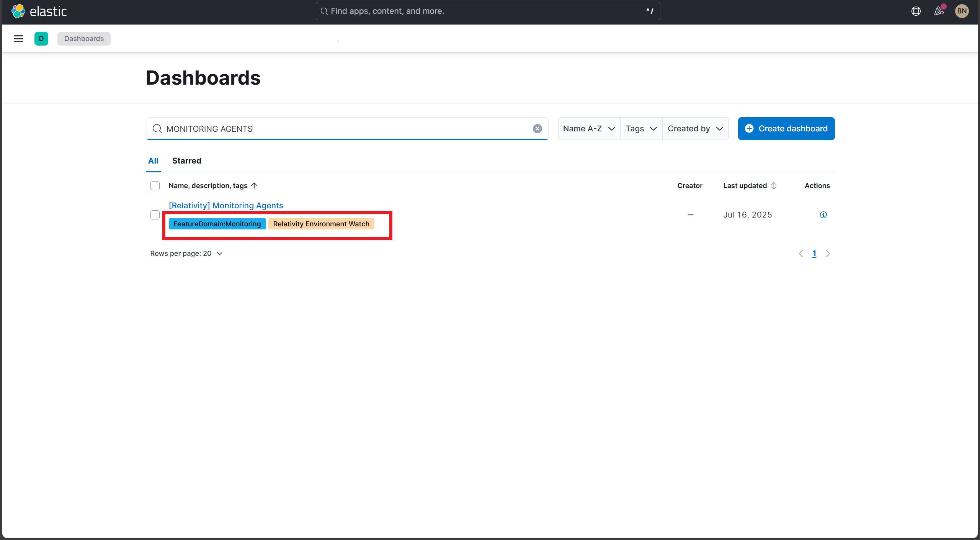Click inside the dashboard search field

coord(345,129)
